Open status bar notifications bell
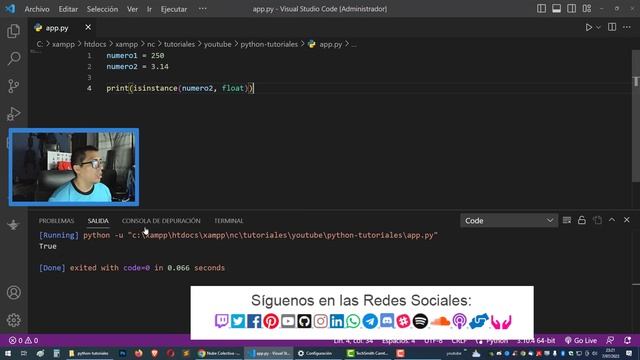The image size is (640, 360). coord(627,340)
